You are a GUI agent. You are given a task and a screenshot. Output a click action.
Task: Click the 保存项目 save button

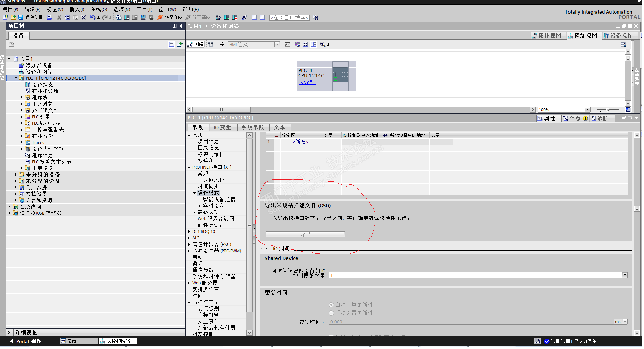(x=30, y=17)
